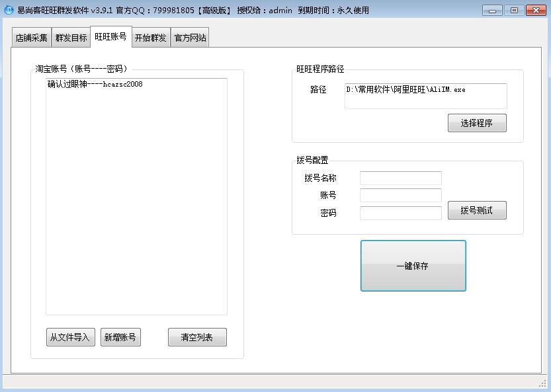The width and height of the screenshot is (551, 392).
Task: Click the 拨号名称 input field
Action: click(x=400, y=178)
